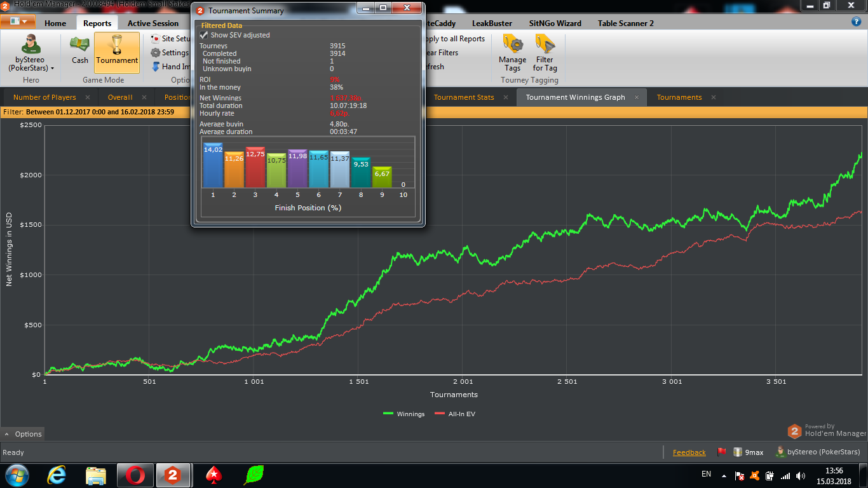Open File Explorer folder from taskbar

[x=96, y=475]
